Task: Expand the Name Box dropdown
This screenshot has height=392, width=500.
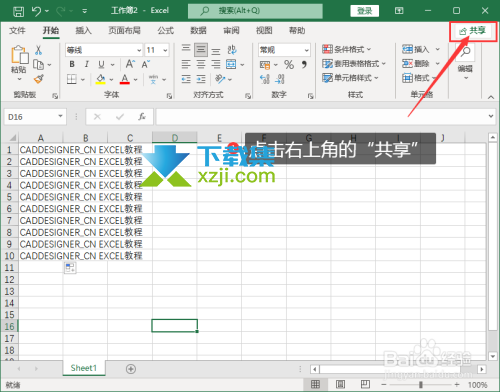Action: pos(60,116)
